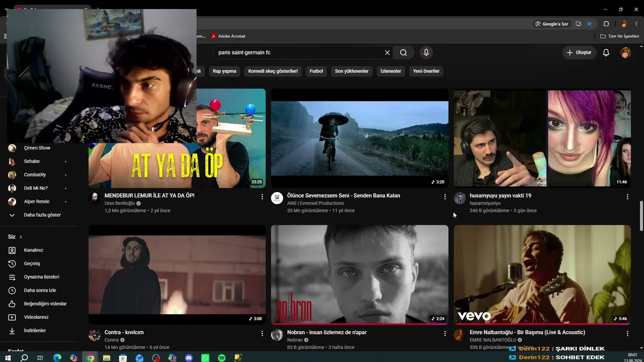The width and height of the screenshot is (644, 362).
Task: Toggle the bookmark star for this page
Action: tap(589, 24)
